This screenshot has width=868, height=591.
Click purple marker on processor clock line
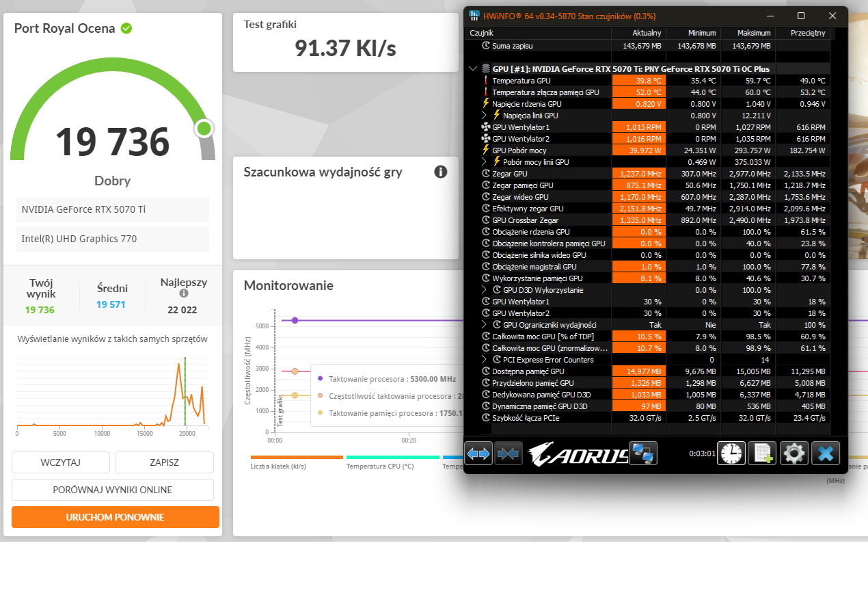pyautogui.click(x=295, y=320)
